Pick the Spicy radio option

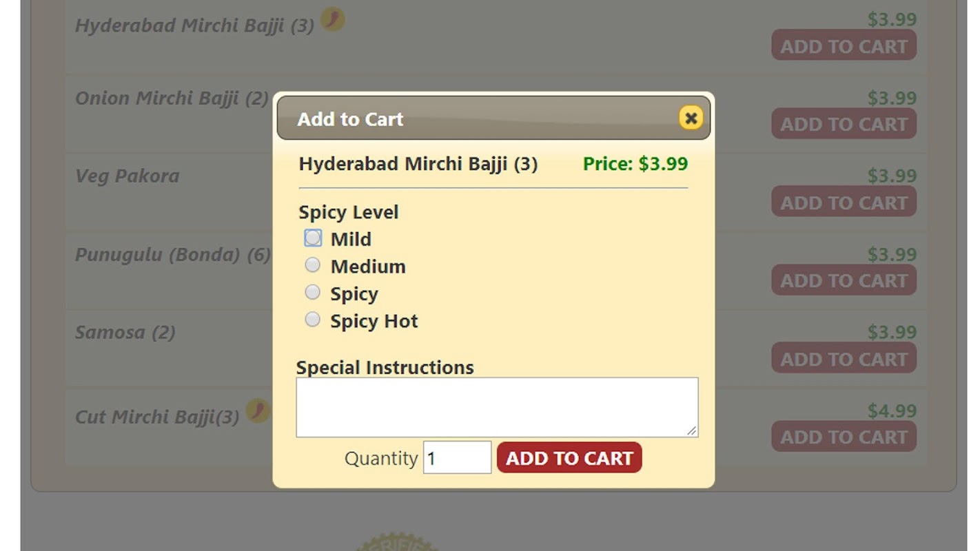(313, 293)
